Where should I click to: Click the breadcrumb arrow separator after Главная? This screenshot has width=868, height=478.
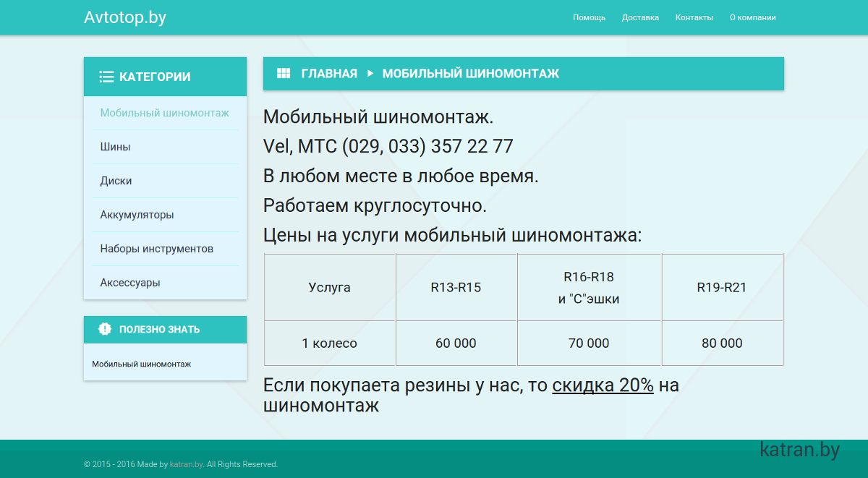point(370,74)
